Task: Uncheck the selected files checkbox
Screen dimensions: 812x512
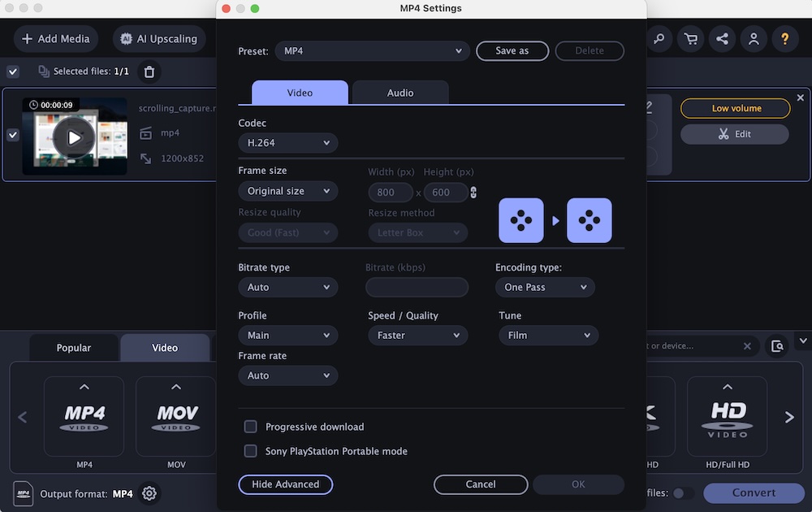Action: (x=12, y=72)
